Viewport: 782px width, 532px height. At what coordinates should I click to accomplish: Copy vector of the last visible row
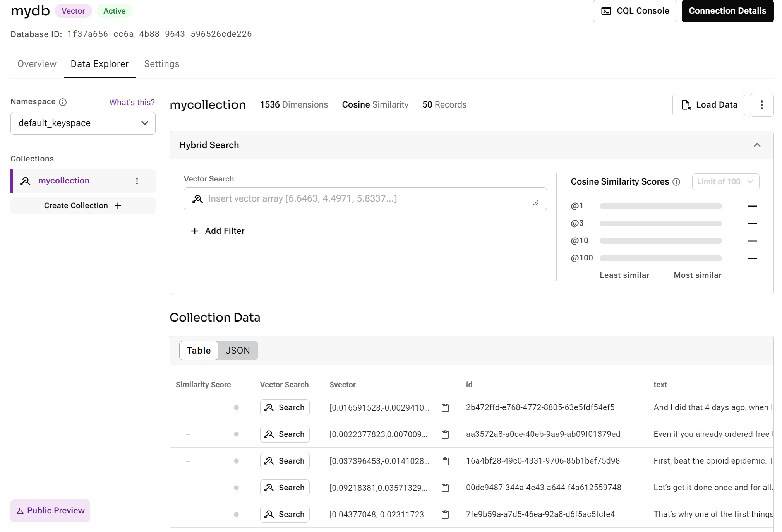click(x=445, y=515)
